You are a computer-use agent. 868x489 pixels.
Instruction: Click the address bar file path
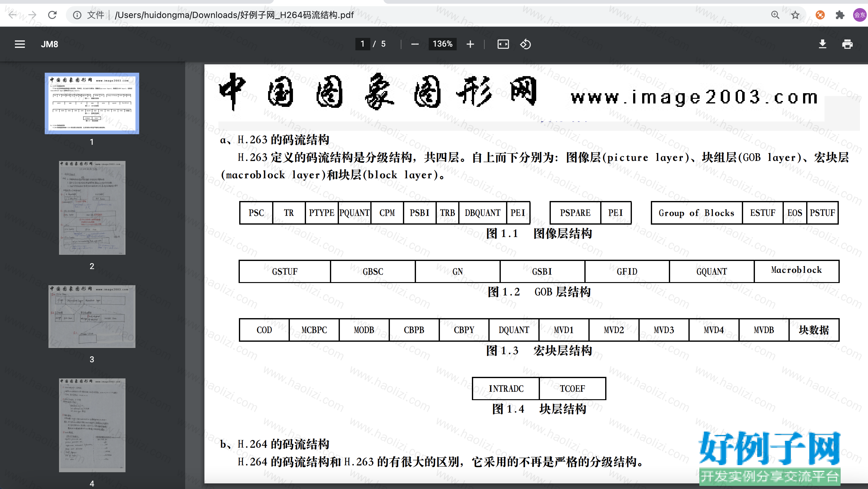(234, 15)
